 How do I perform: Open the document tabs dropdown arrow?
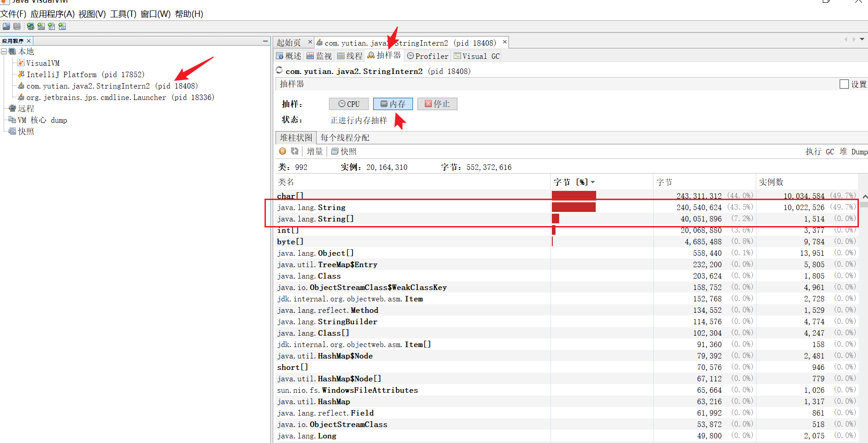862,39
